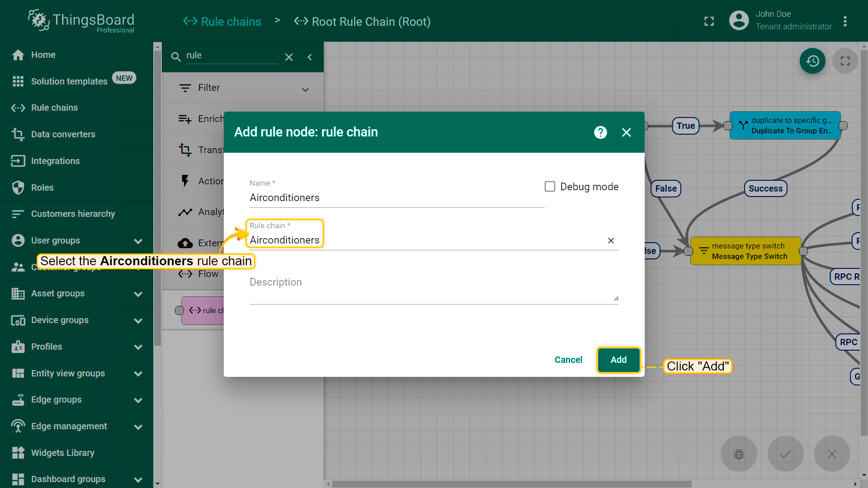Open Data converters in sidebar
Screen dimensions: 868x488
(x=76, y=134)
